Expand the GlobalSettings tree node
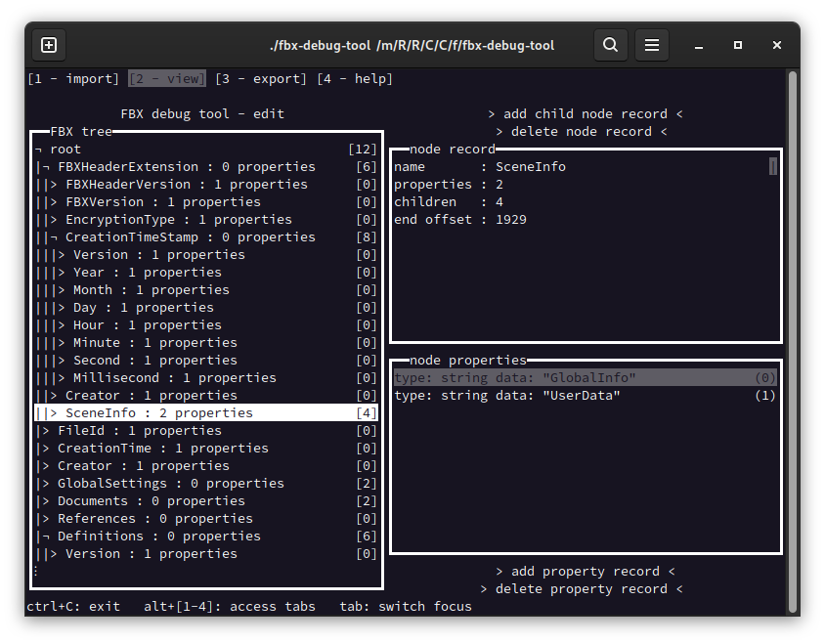 click(49, 484)
